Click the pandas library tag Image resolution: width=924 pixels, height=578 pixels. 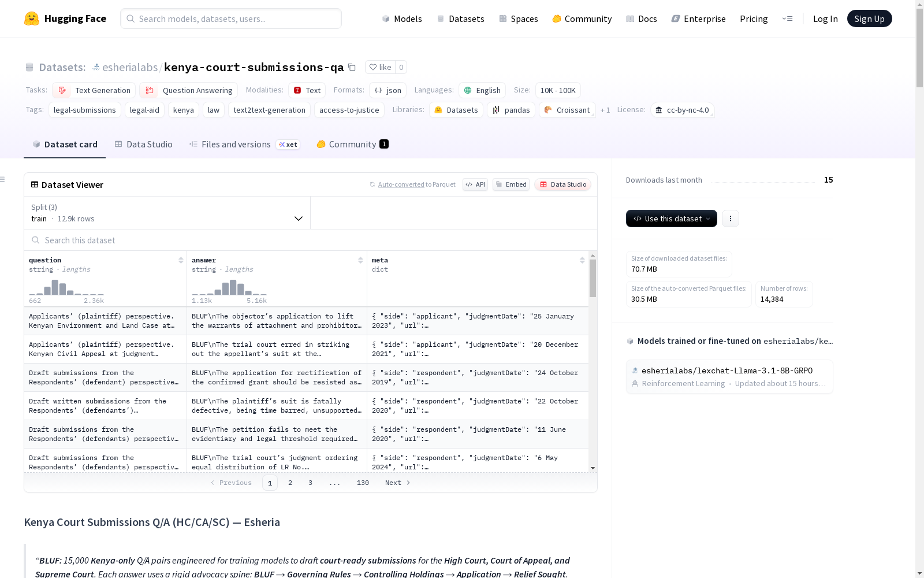tap(511, 110)
